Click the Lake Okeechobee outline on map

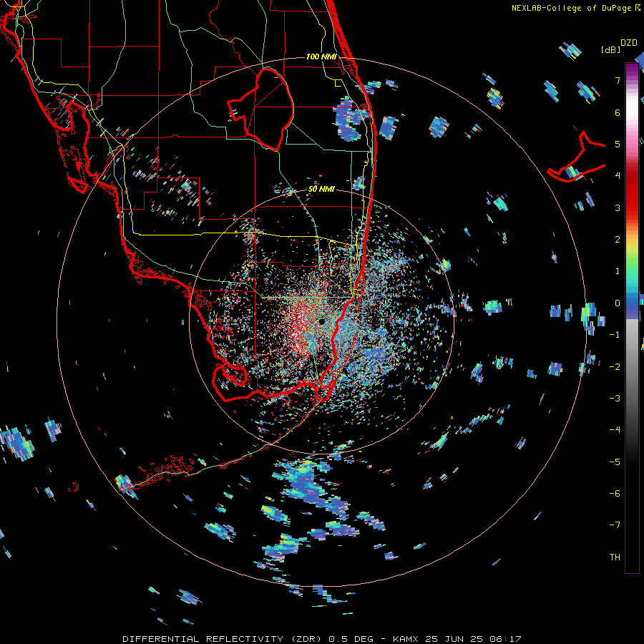tap(261, 109)
